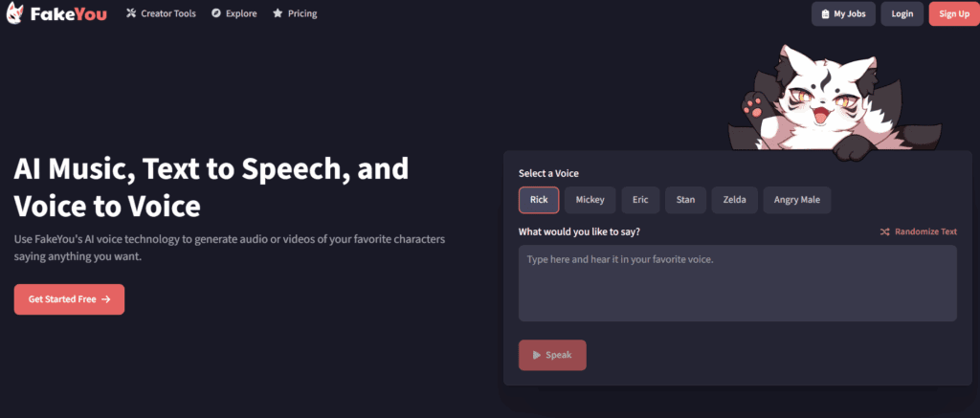Pick the Stan voice
The width and height of the screenshot is (980, 418).
coord(685,200)
